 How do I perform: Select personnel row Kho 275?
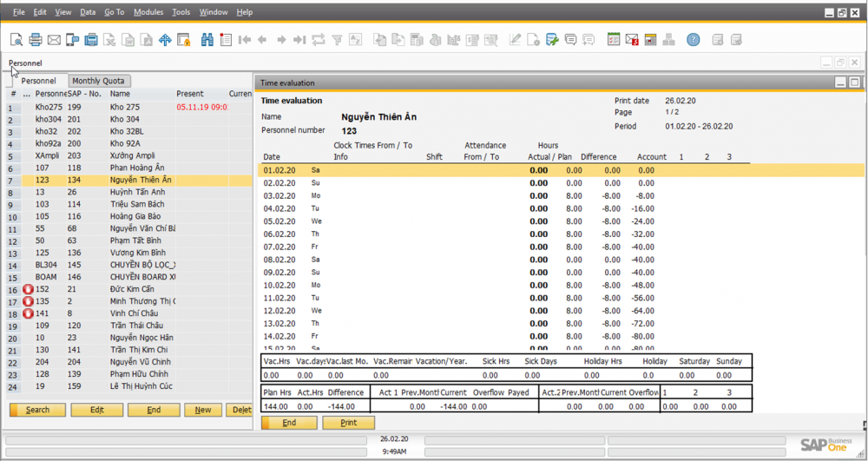pyautogui.click(x=129, y=108)
